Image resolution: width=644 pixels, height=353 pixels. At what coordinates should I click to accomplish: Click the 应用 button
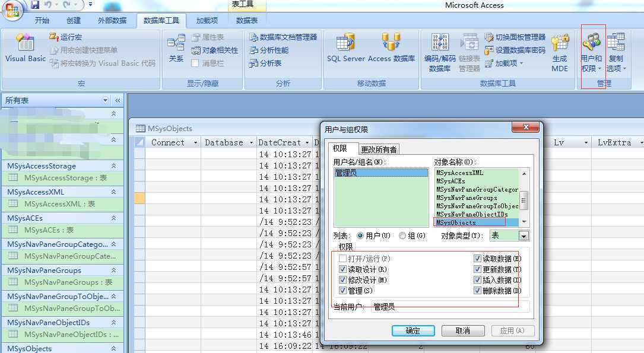pyautogui.click(x=512, y=330)
